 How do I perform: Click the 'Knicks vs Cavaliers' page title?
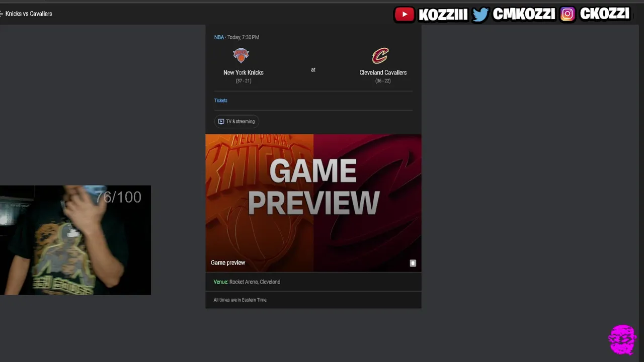(x=29, y=14)
